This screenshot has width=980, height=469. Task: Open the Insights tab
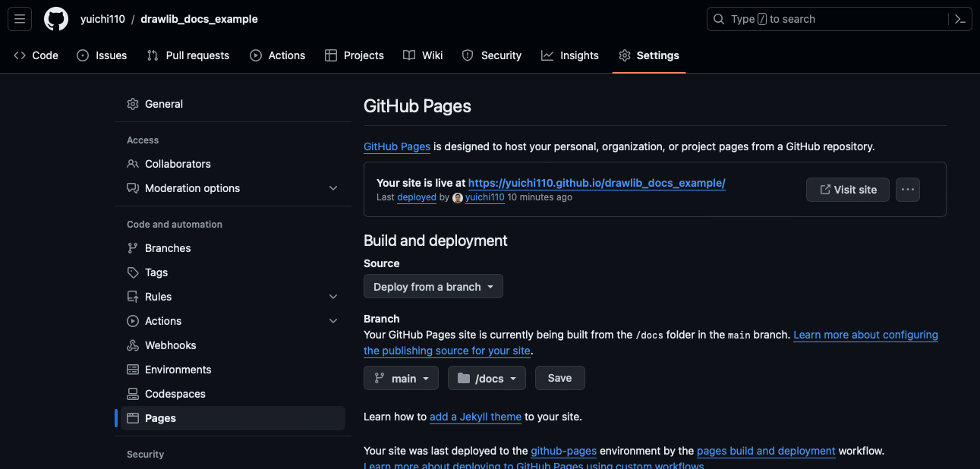569,55
